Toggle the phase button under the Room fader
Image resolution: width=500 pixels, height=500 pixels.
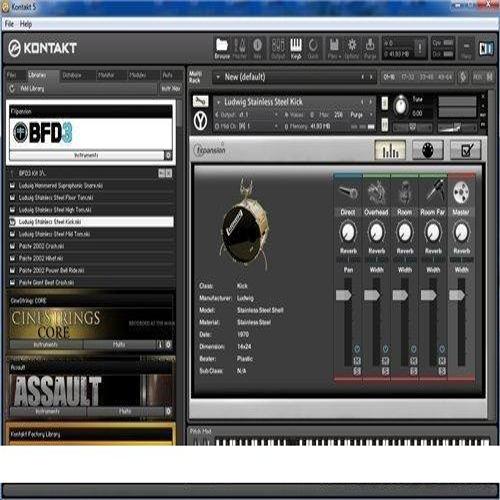coord(413,349)
